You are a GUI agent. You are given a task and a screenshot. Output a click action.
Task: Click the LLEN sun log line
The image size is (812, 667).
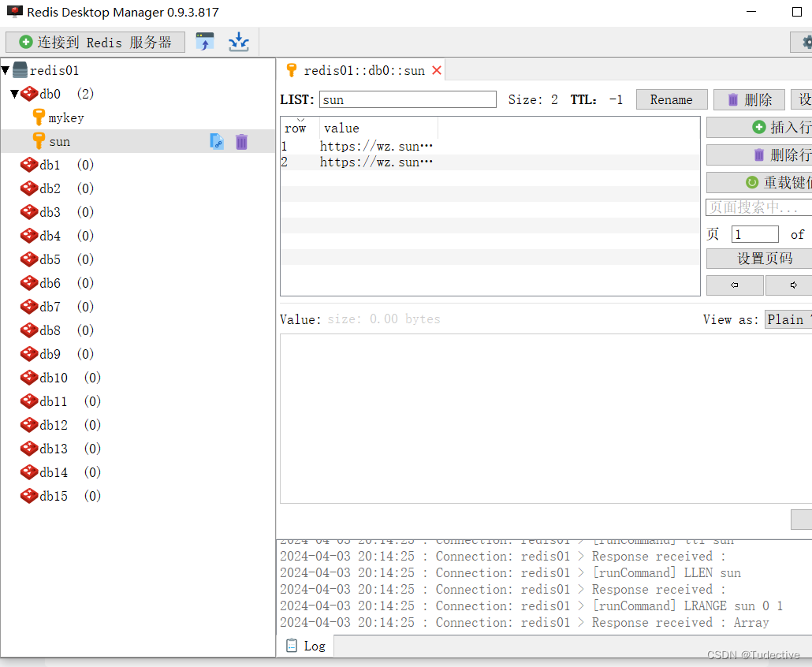coord(511,572)
